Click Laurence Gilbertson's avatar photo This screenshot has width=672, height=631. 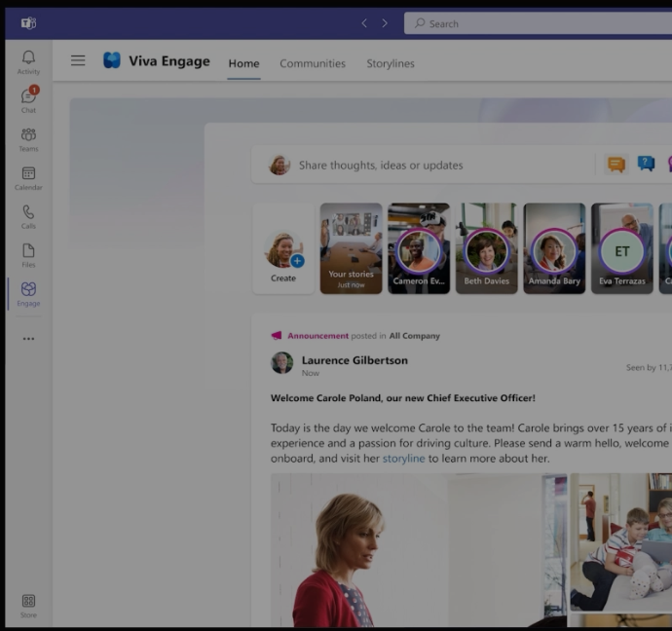(282, 363)
